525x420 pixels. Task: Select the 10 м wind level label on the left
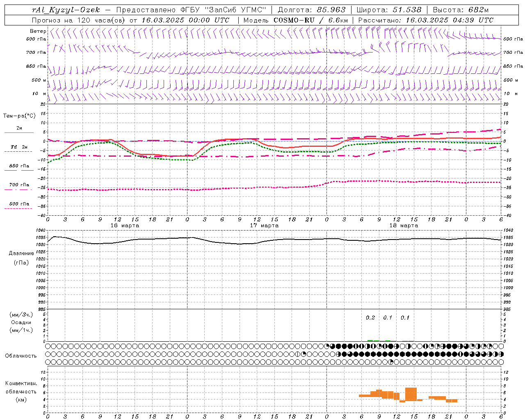[x=39, y=94]
